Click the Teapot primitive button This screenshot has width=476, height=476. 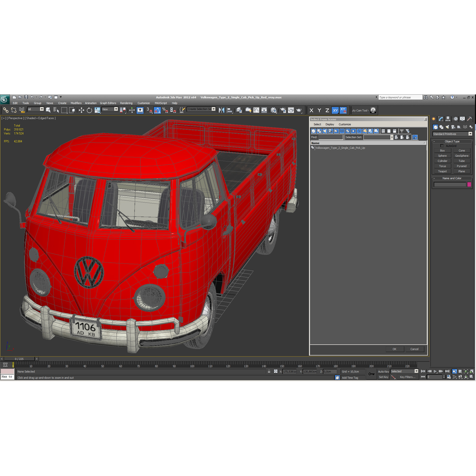pyautogui.click(x=442, y=171)
